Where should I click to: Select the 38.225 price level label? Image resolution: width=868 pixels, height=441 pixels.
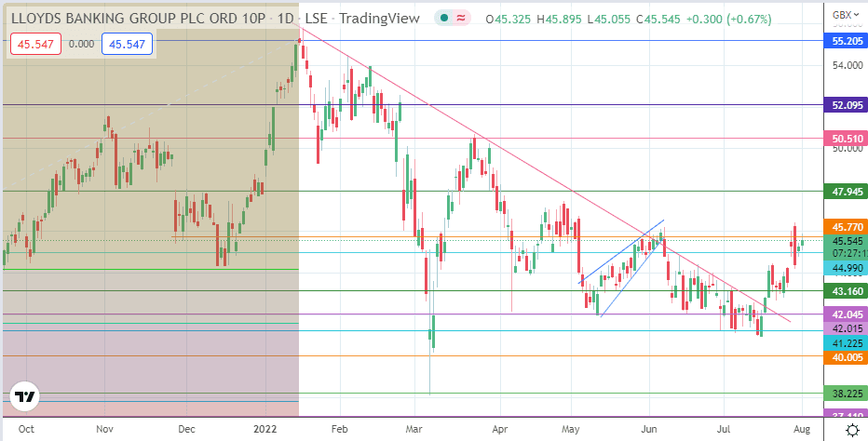[x=846, y=394]
